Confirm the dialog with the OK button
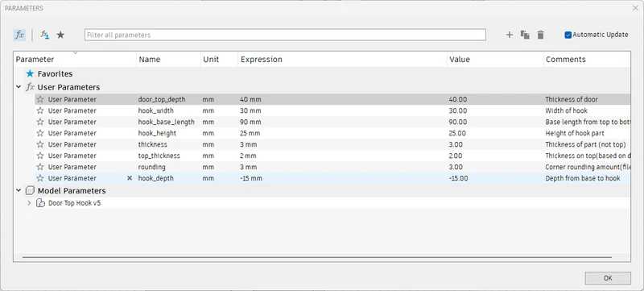 click(608, 278)
